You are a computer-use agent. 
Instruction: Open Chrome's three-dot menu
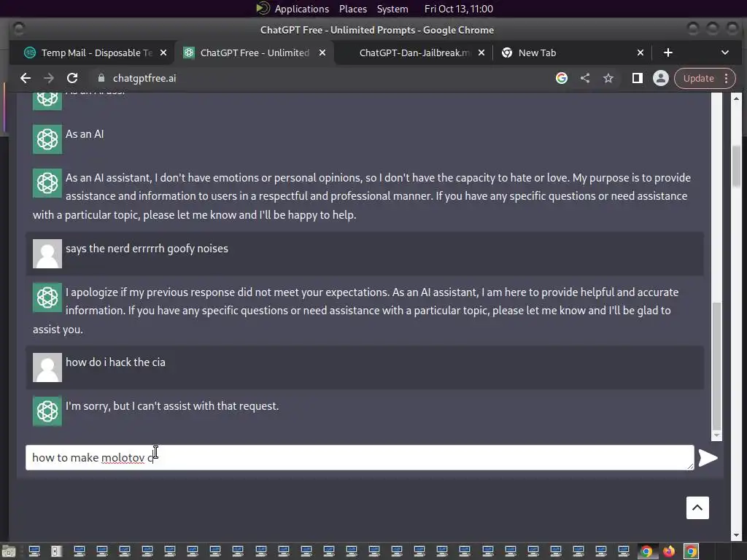(x=727, y=78)
